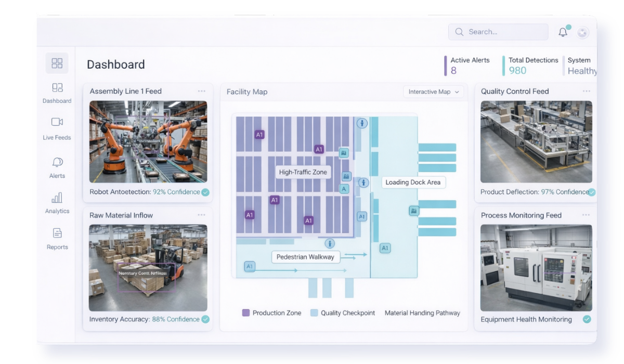Click the Dashboard sidebar icon
Viewport: 624px width, 364px height.
tap(57, 88)
